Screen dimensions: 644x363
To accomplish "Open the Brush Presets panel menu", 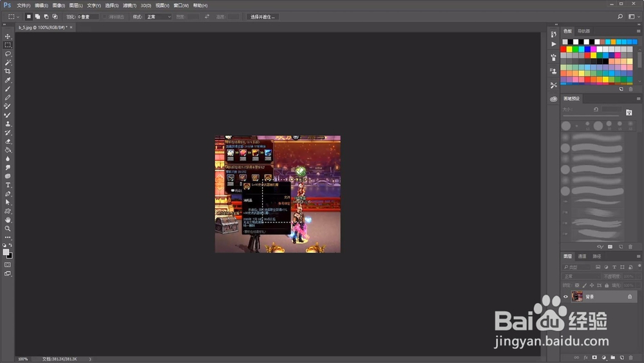I will [638, 99].
